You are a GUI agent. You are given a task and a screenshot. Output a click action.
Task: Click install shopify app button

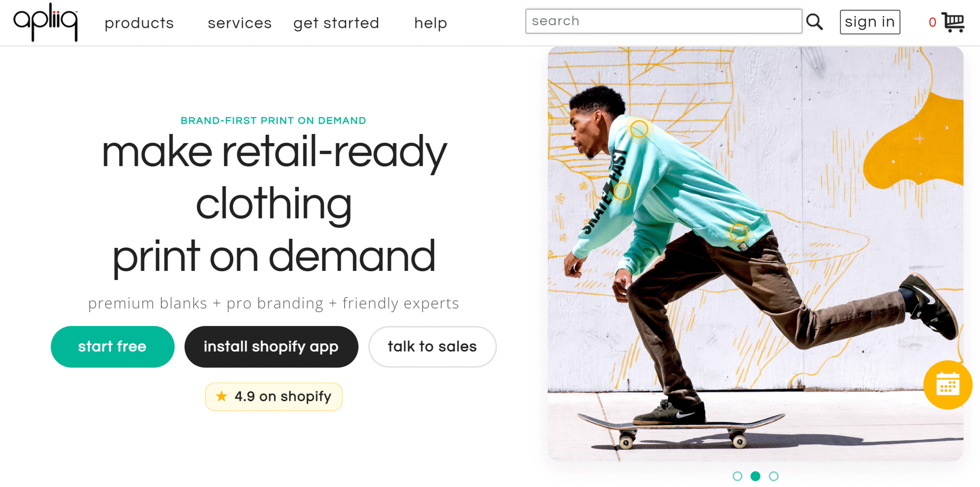pyautogui.click(x=271, y=347)
